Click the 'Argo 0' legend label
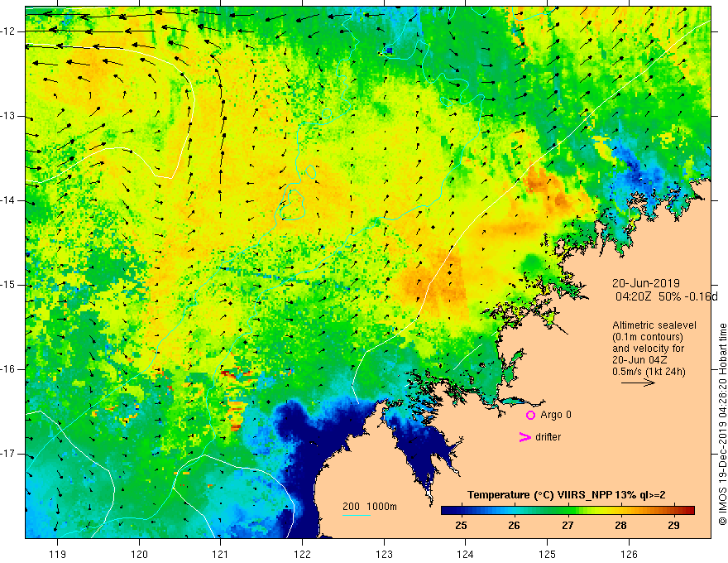 (x=556, y=415)
